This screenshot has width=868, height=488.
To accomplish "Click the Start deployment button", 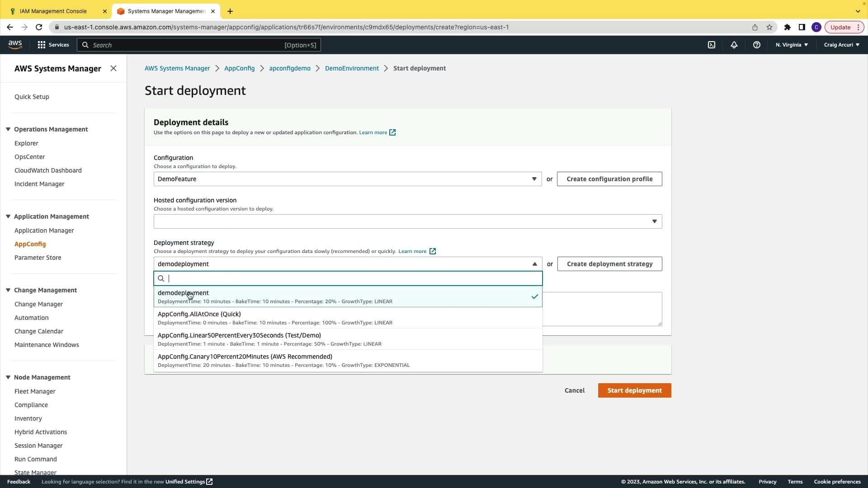I will [634, 390].
